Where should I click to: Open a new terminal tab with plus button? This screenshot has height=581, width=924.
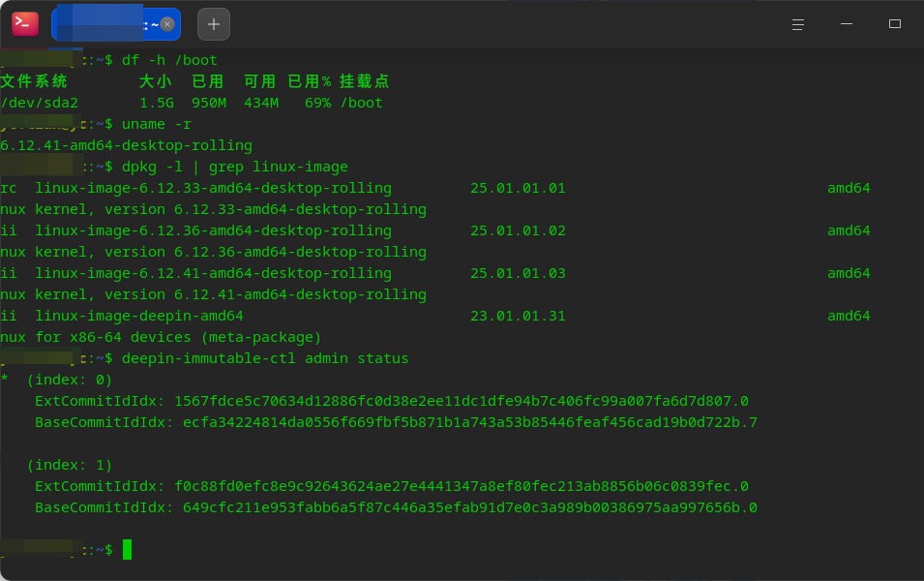click(x=213, y=24)
